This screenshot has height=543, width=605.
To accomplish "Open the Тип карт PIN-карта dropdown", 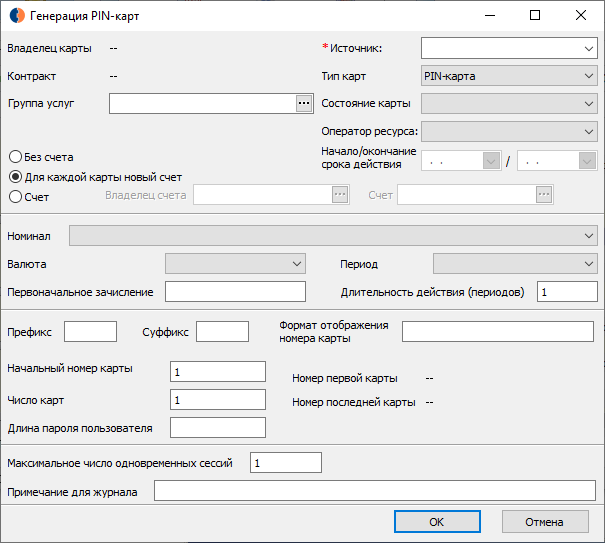I will (509, 76).
